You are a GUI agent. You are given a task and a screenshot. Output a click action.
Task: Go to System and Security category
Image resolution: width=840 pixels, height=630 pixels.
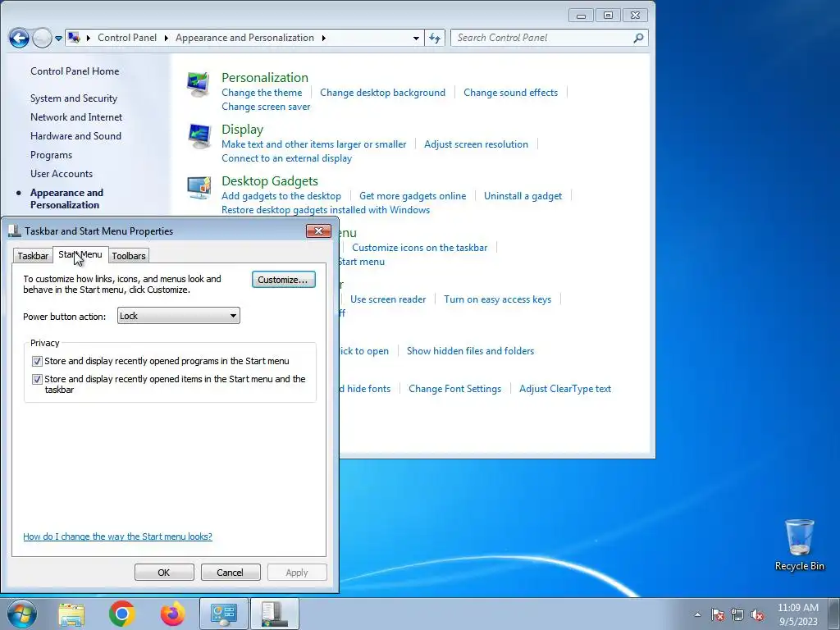pos(74,98)
